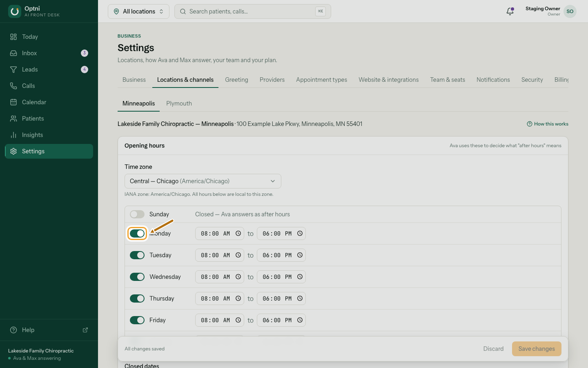Enable the Sunday opening hours toggle
The image size is (588, 368).
pos(137,214)
